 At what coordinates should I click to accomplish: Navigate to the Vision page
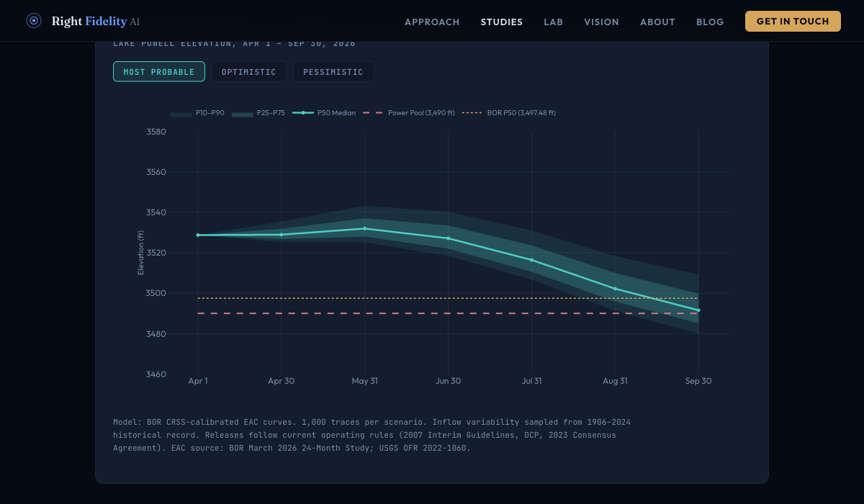point(601,22)
